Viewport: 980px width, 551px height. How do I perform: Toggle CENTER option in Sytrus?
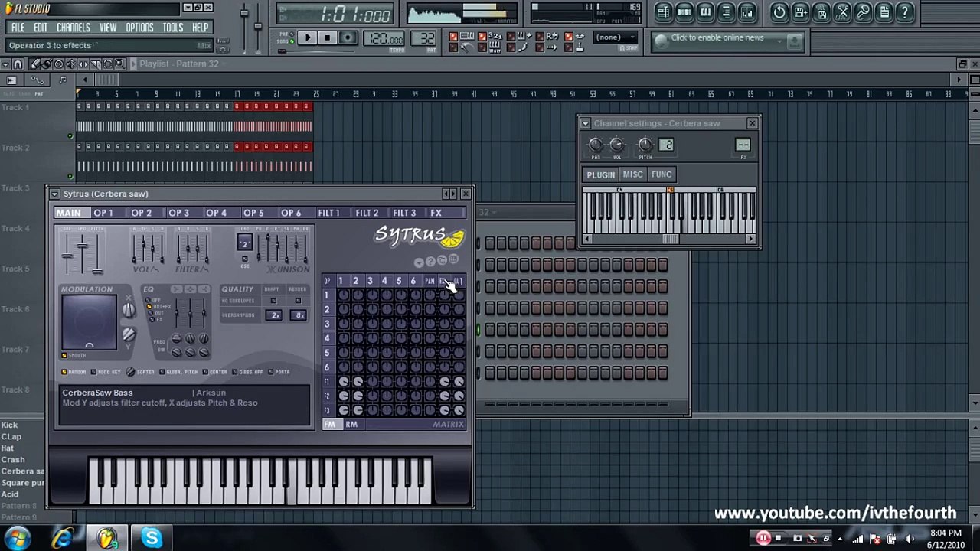(x=215, y=372)
